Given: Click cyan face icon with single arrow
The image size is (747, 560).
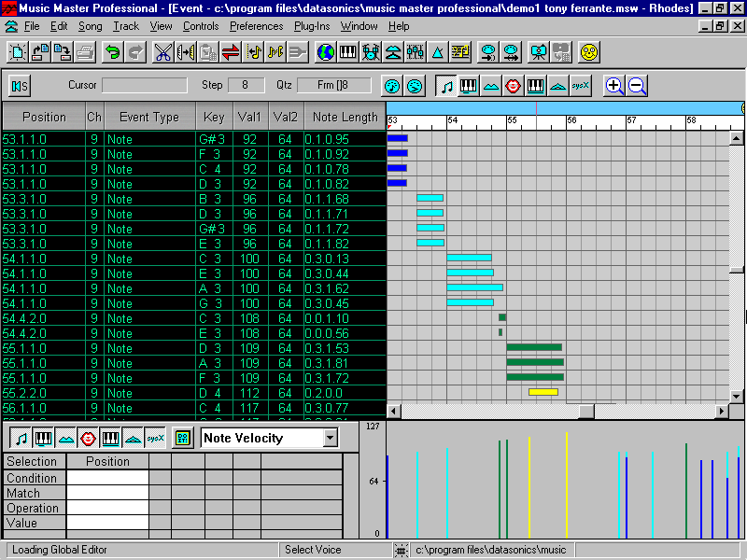Looking at the screenshot, I should (x=488, y=52).
